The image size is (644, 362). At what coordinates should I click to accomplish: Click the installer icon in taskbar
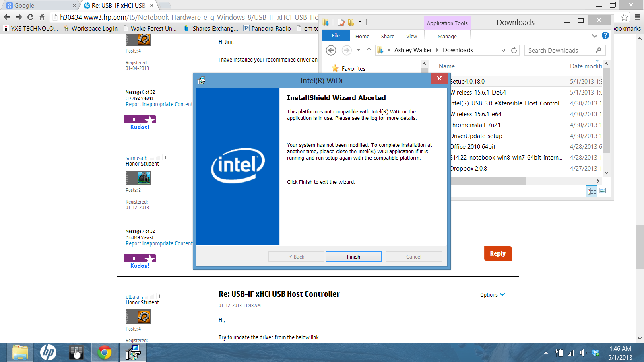click(133, 352)
